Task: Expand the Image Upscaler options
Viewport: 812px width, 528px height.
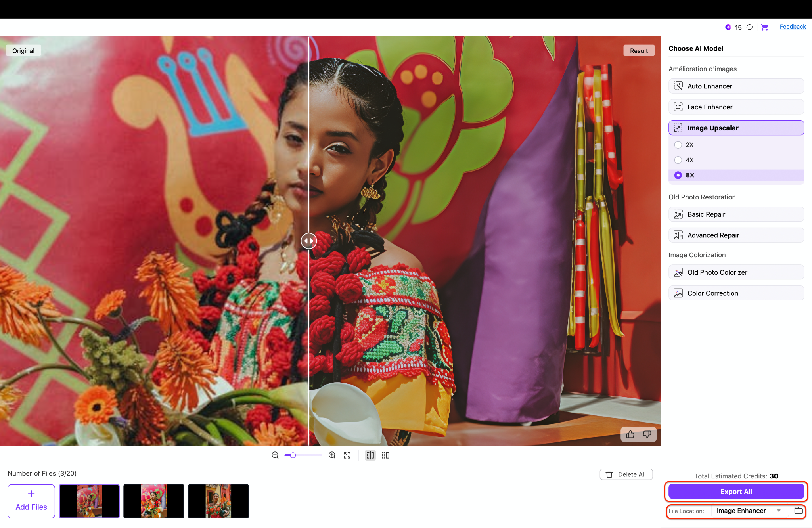Action: pyautogui.click(x=736, y=128)
